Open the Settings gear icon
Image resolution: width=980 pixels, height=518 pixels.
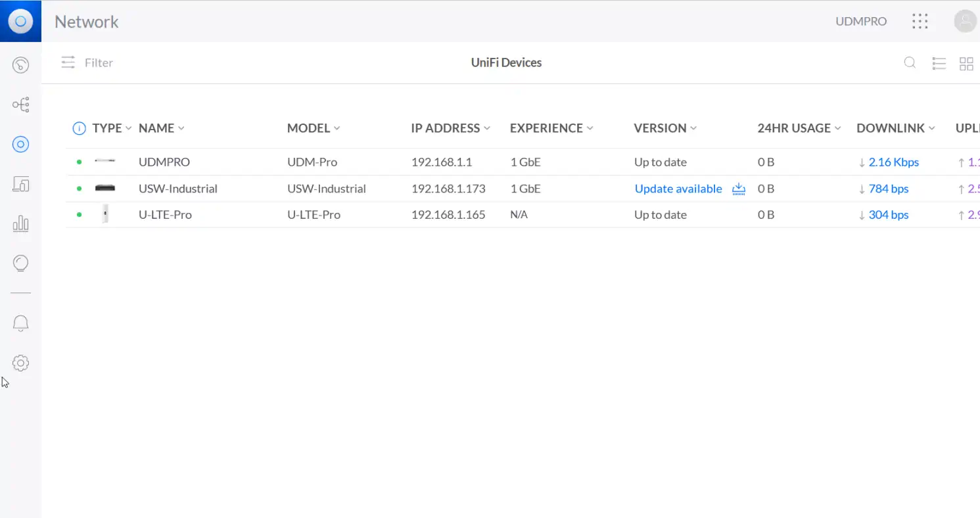pos(20,363)
